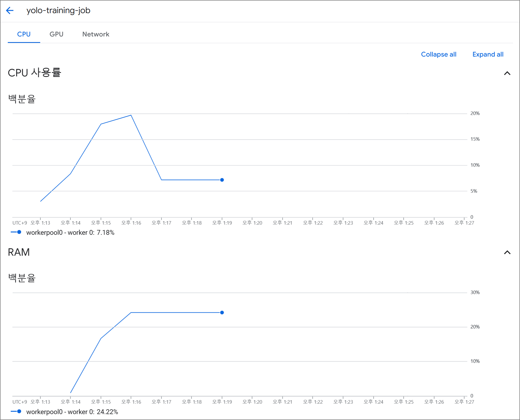Click RAM legend label worker 0: 24.22%
The height and width of the screenshot is (420, 520).
(x=72, y=412)
